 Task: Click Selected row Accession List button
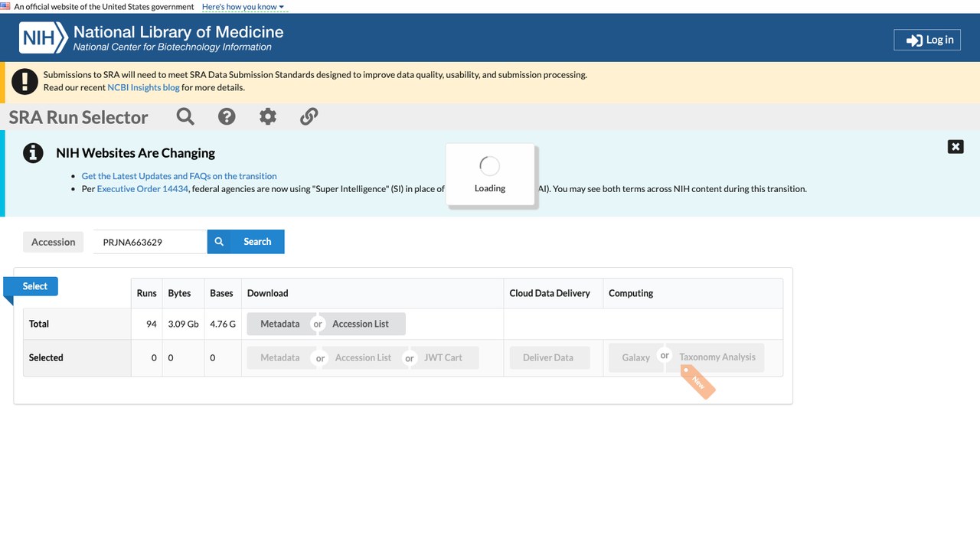[363, 357]
